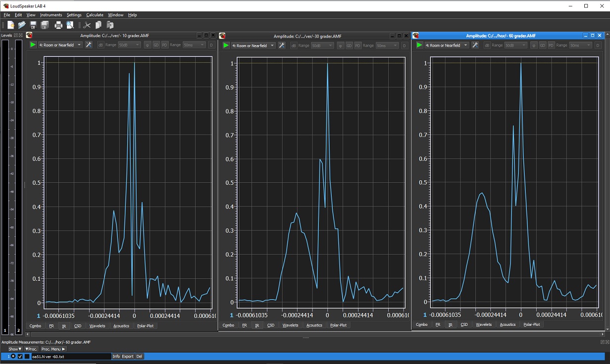Expand 50dB range dropdown in 10 grader window

pyautogui.click(x=129, y=45)
